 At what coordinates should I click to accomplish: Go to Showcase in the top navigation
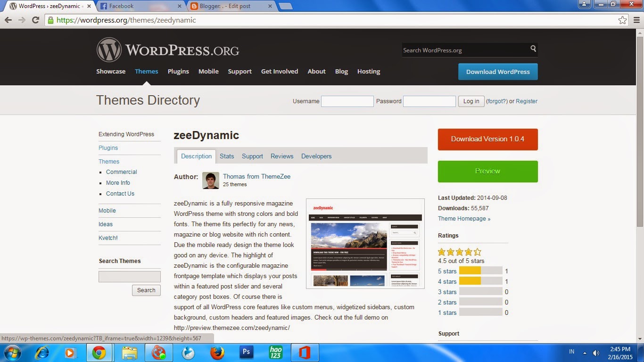pos(111,72)
